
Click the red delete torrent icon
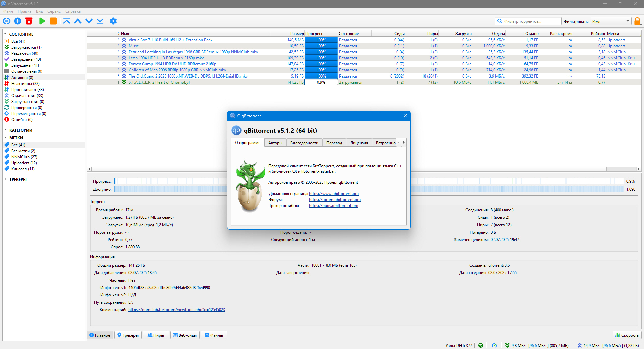[x=29, y=21]
